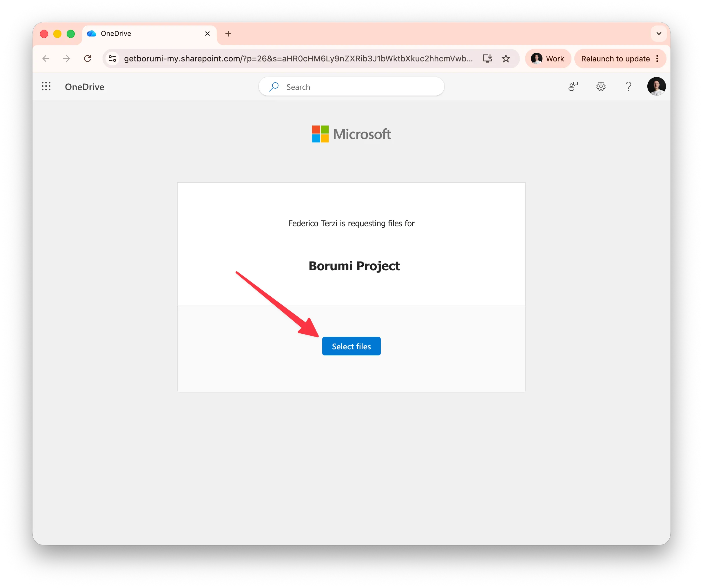Click the install app icon in address bar
This screenshot has width=703, height=588.
click(487, 59)
